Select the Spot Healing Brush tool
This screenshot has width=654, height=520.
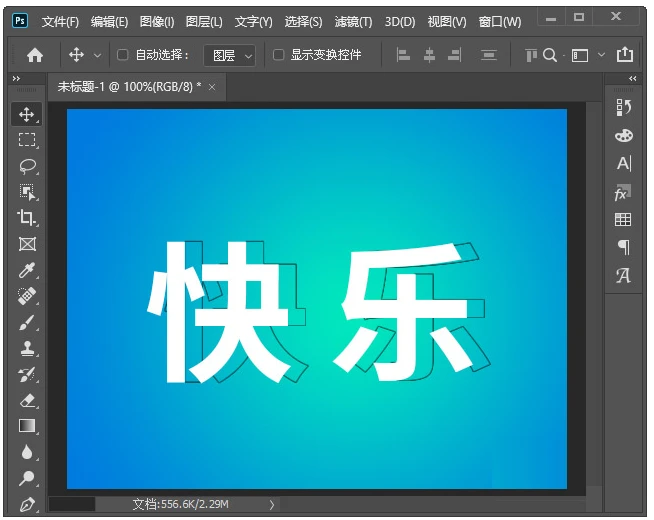coord(27,296)
